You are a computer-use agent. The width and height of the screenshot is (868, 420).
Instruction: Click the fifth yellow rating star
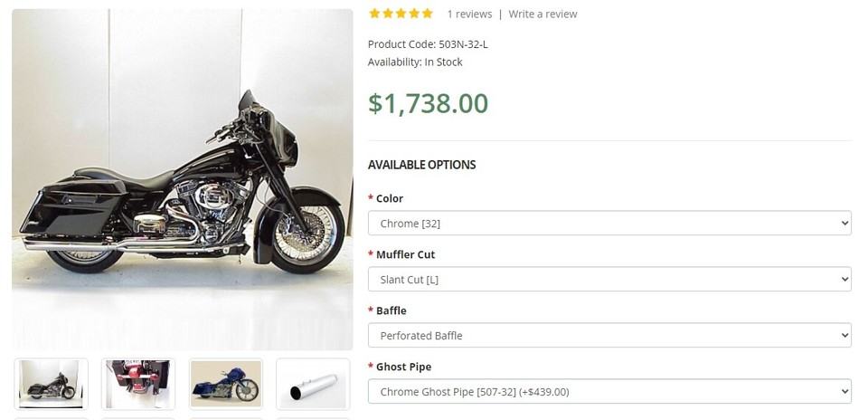(x=427, y=14)
